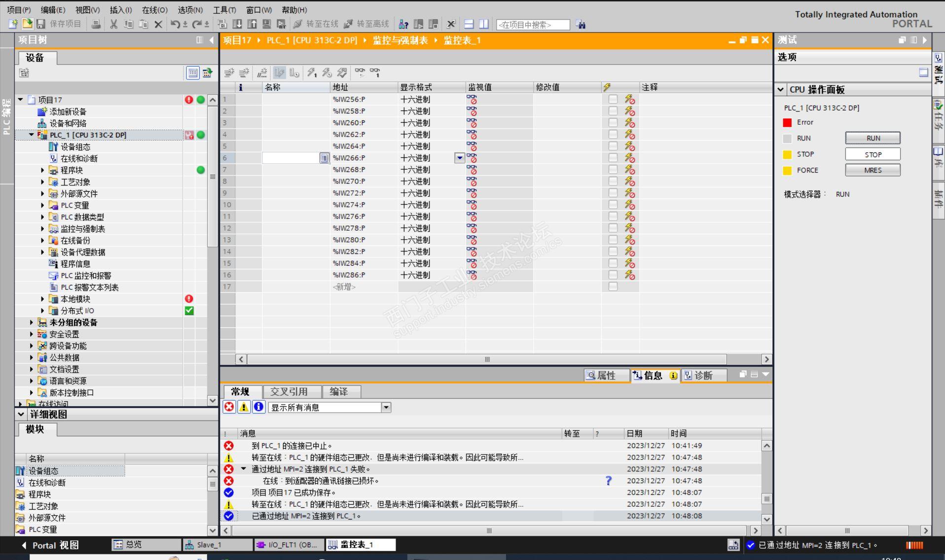The height and width of the screenshot is (560, 945).
Task: Click the cut scissors icon
Action: (x=114, y=24)
